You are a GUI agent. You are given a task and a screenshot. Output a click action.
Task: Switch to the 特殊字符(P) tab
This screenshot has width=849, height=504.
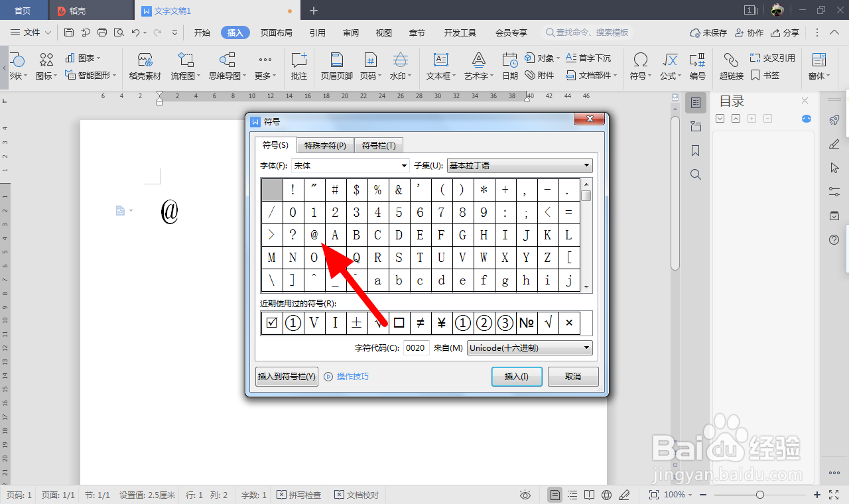coord(325,146)
